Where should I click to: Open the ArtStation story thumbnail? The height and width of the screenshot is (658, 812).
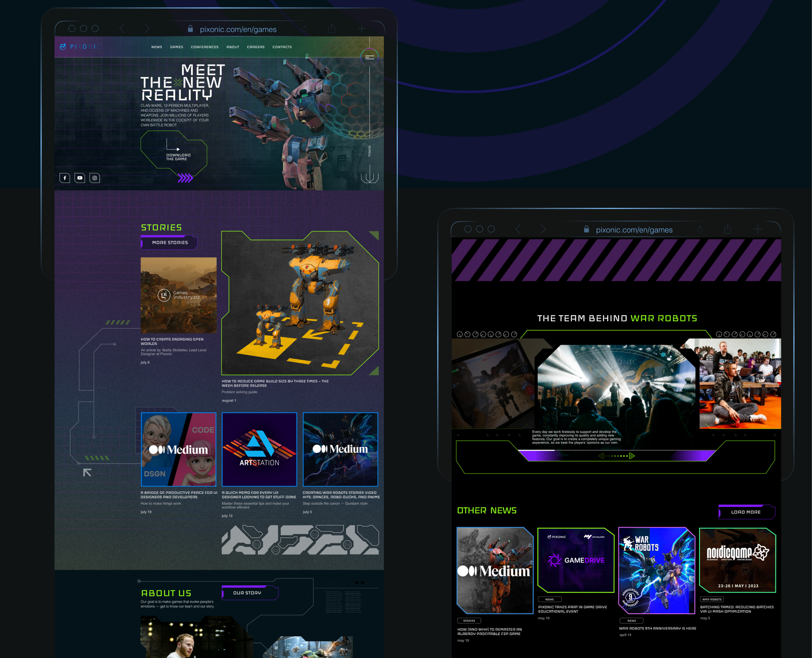[259, 449]
